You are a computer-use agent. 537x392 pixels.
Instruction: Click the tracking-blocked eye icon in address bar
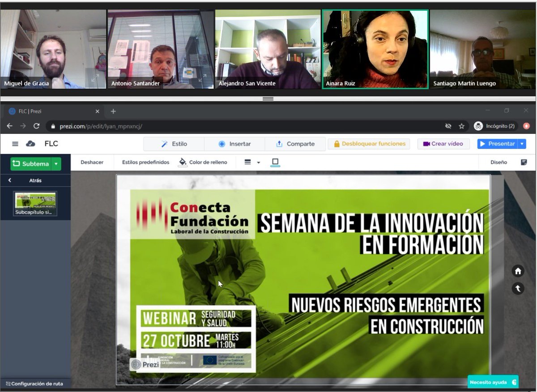(x=448, y=126)
